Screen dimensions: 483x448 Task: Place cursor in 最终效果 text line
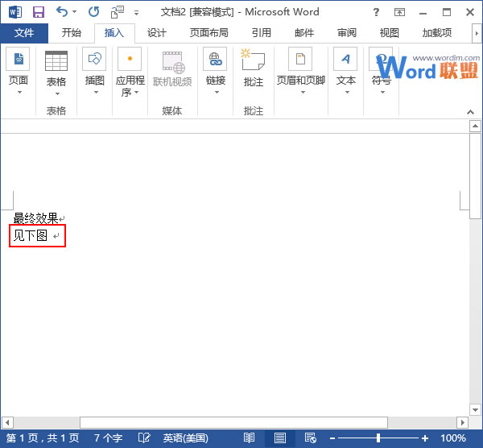tap(36, 218)
